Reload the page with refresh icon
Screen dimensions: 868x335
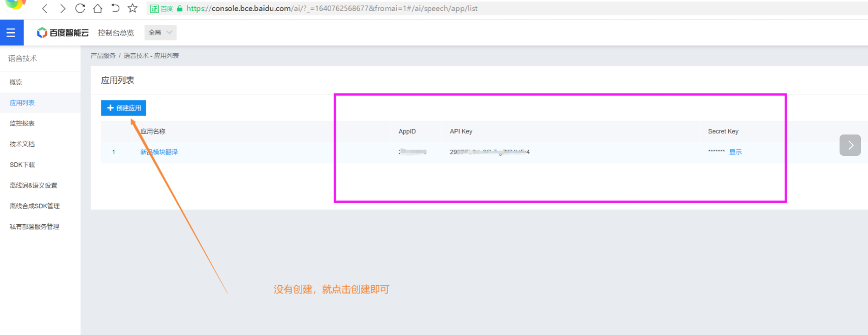(x=80, y=9)
